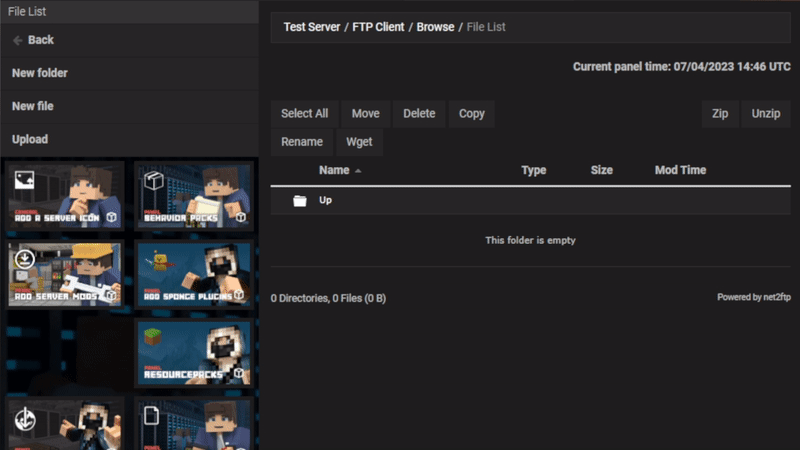Click the Unzip button
The height and width of the screenshot is (450, 800).
click(x=766, y=114)
